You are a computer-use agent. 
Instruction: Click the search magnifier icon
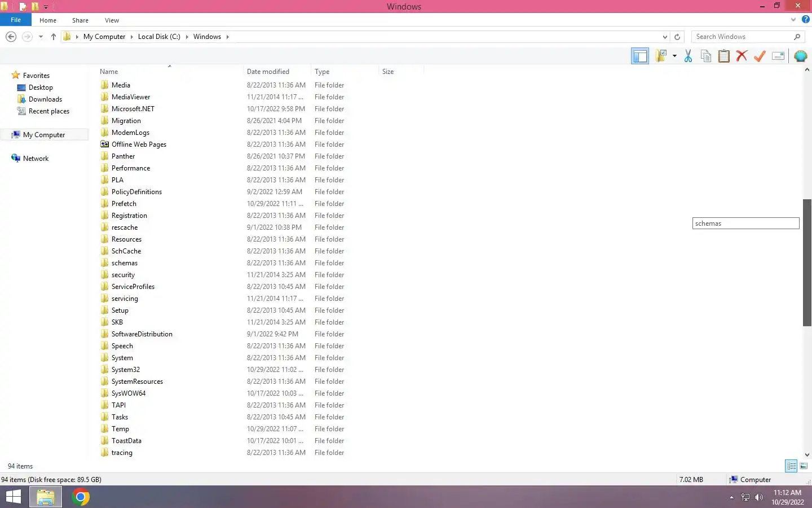[x=797, y=37]
